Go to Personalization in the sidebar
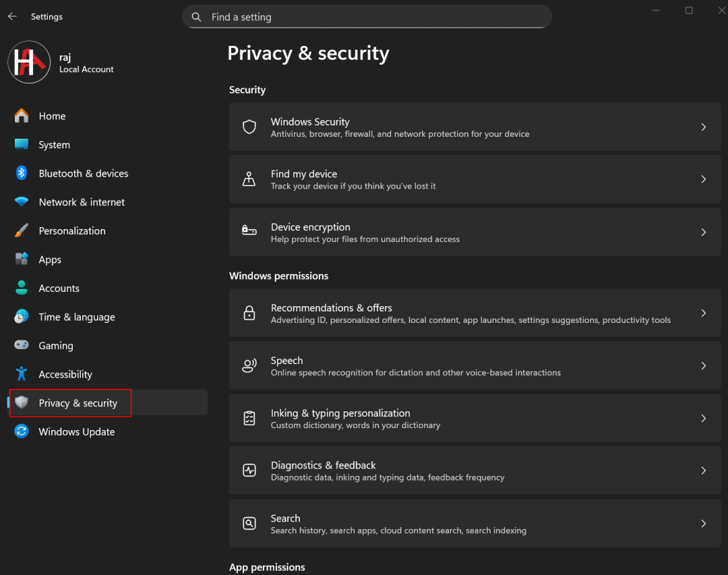The width and height of the screenshot is (728, 575). pyautogui.click(x=72, y=231)
